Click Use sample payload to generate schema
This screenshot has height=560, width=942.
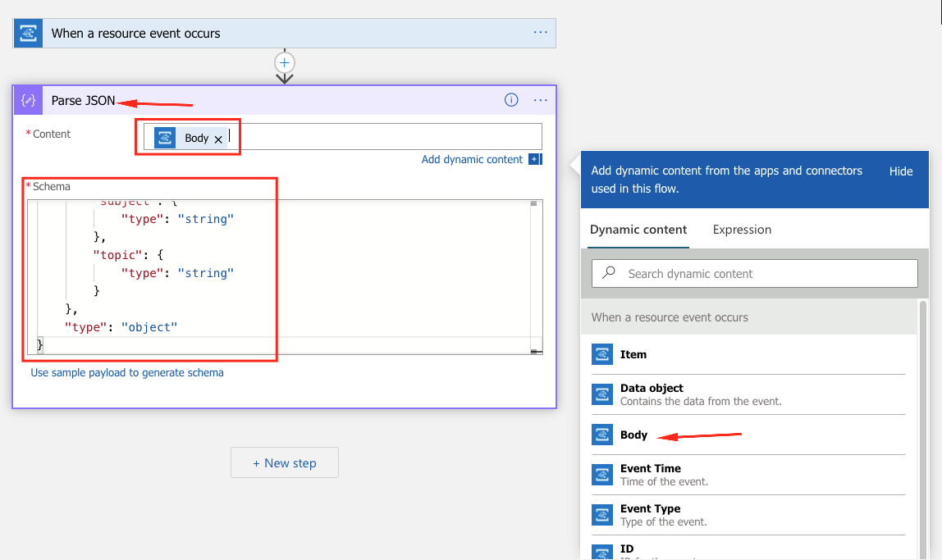[x=126, y=372]
